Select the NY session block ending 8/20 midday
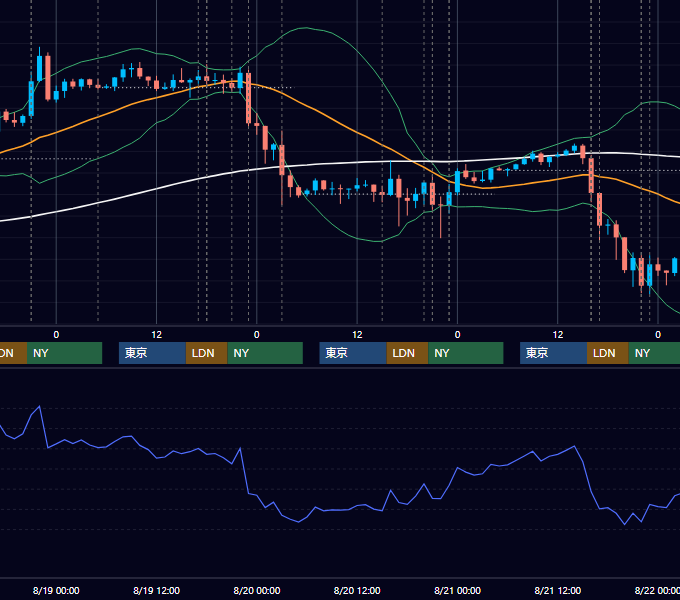This screenshot has width=680, height=600. pyautogui.click(x=265, y=353)
